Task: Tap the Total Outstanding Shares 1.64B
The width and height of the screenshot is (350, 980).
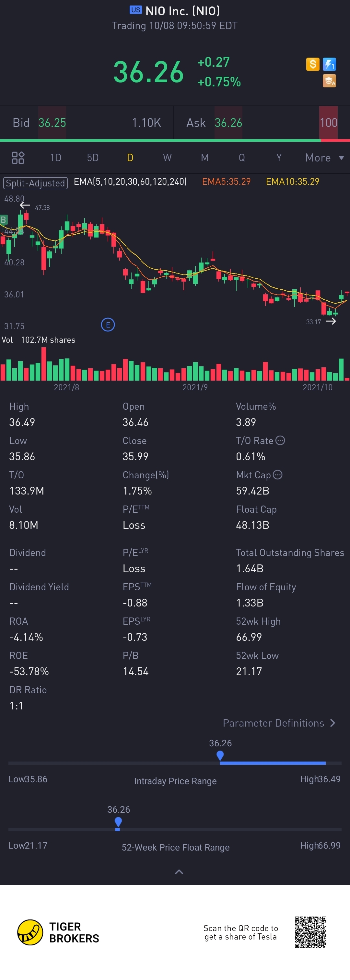Action: [x=250, y=568]
